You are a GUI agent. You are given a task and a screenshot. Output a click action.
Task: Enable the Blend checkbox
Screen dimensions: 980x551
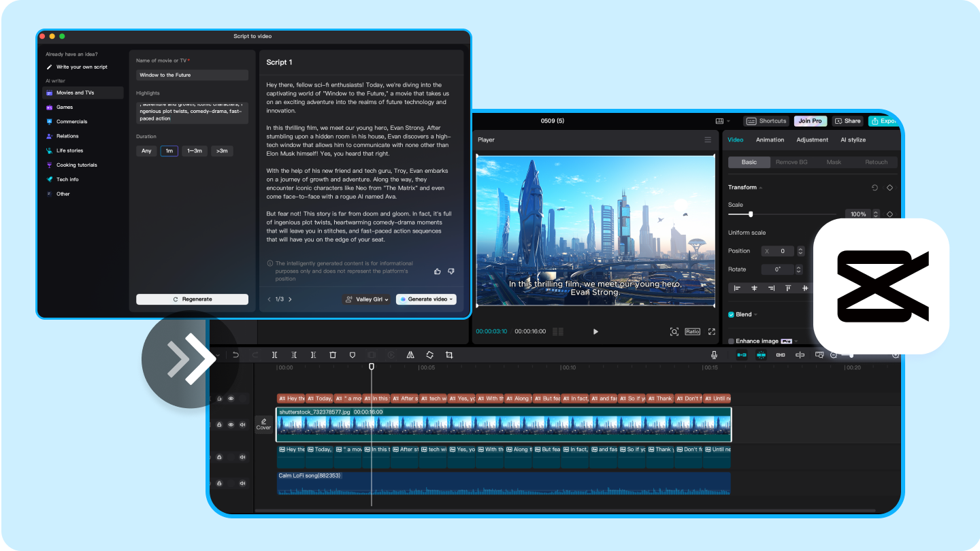[730, 315]
